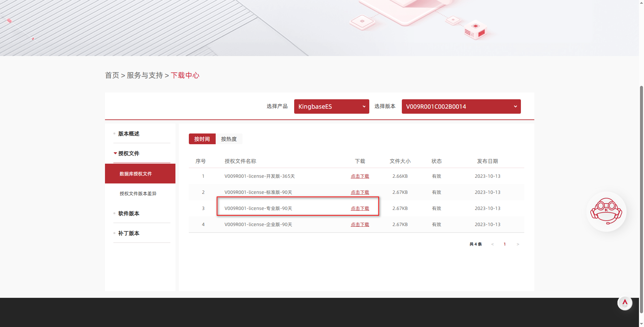Select 软件版本 in the sidebar
The image size is (644, 327).
(x=128, y=213)
